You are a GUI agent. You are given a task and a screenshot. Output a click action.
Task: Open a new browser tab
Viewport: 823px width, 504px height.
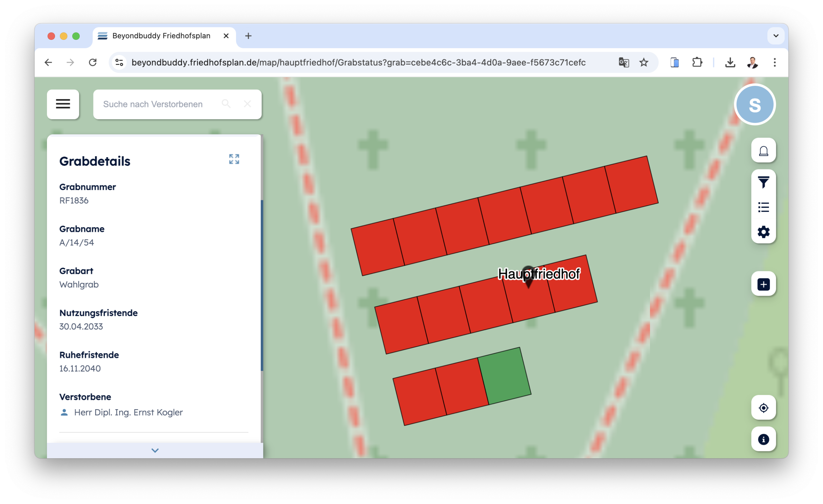click(248, 36)
